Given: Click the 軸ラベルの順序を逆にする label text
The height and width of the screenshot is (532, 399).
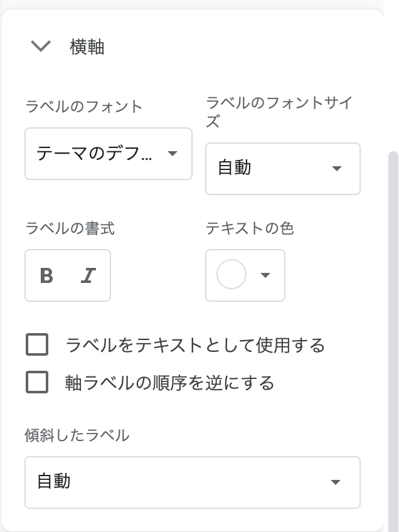Looking at the screenshot, I should point(169,382).
